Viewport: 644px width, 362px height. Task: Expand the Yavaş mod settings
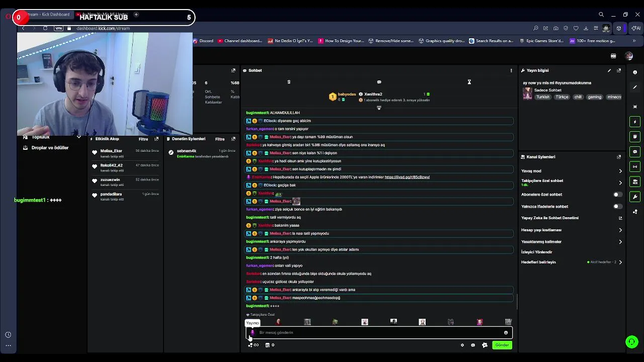coord(620,171)
